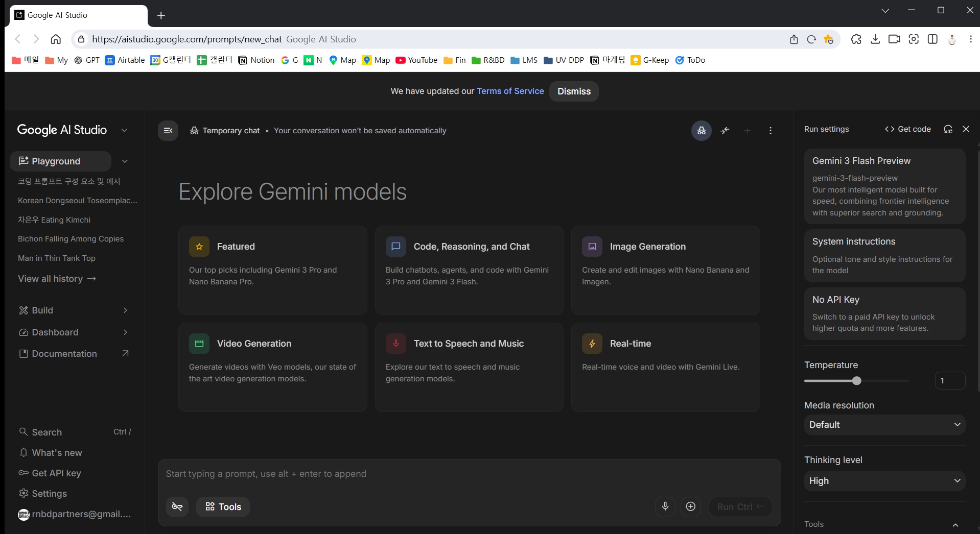Open the Tools button in prompt box

[x=223, y=507]
